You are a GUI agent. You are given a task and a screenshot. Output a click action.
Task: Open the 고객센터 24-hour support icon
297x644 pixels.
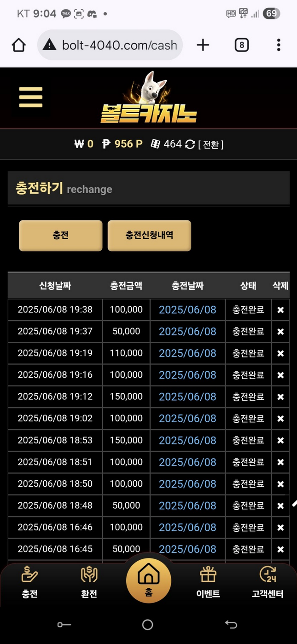coord(268,582)
